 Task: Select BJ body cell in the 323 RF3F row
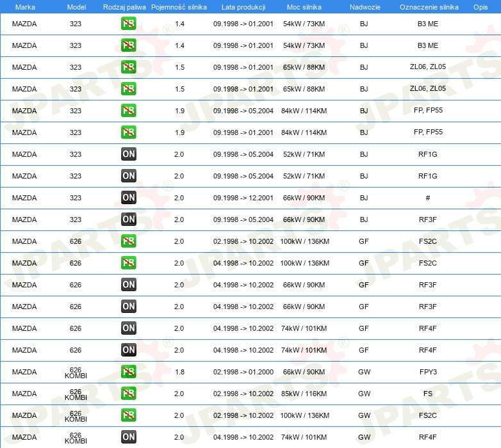(x=364, y=220)
